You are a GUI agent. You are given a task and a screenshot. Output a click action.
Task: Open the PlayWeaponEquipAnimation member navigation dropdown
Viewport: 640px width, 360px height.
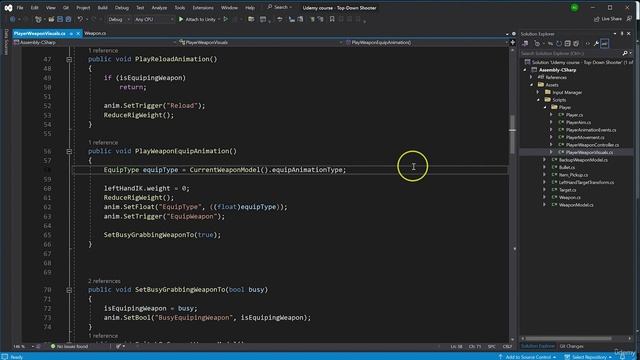click(x=427, y=42)
